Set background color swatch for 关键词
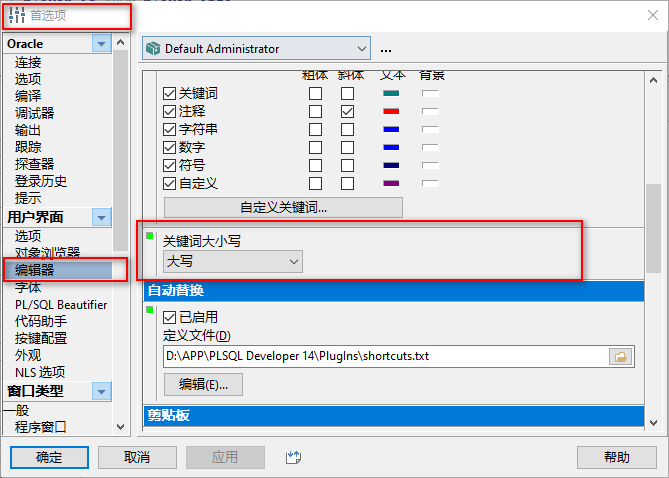Viewport: 669px width, 478px height. pyautogui.click(x=430, y=93)
